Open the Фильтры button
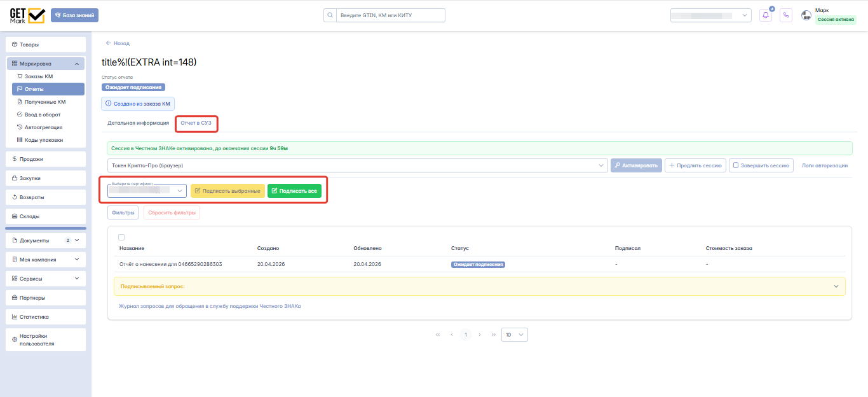Image resolution: width=868 pixels, height=397 pixels. pos(123,212)
